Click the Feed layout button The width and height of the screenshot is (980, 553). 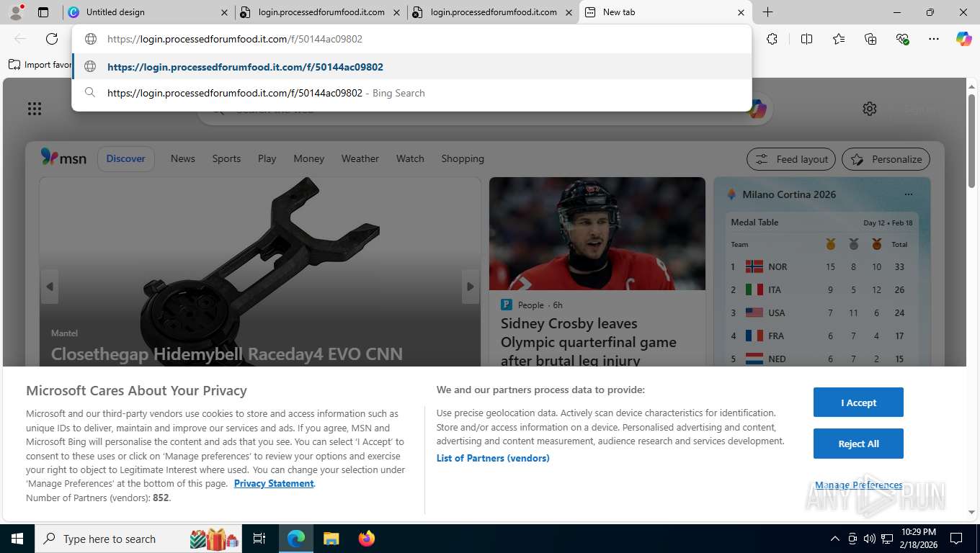pyautogui.click(x=791, y=159)
